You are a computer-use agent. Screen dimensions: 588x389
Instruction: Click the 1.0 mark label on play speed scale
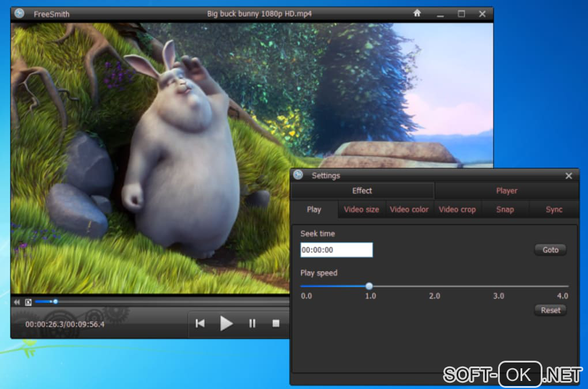coord(371,296)
